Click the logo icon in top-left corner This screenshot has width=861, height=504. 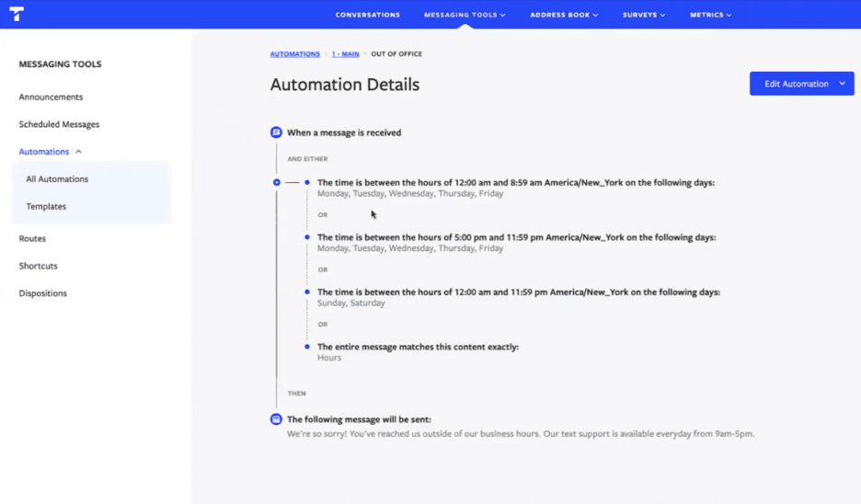coord(16,14)
